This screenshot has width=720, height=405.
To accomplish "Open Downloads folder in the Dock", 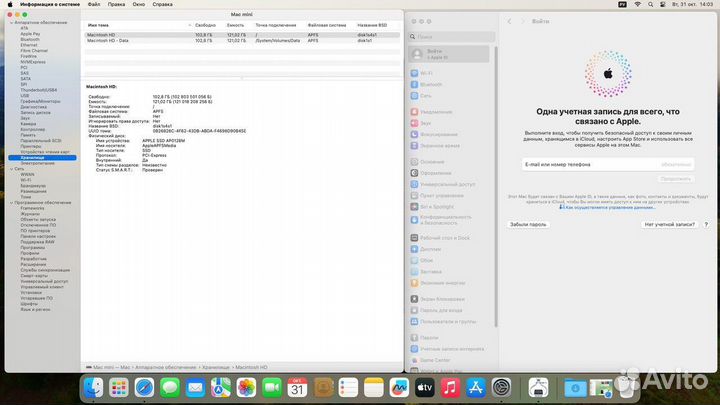I will [x=575, y=388].
